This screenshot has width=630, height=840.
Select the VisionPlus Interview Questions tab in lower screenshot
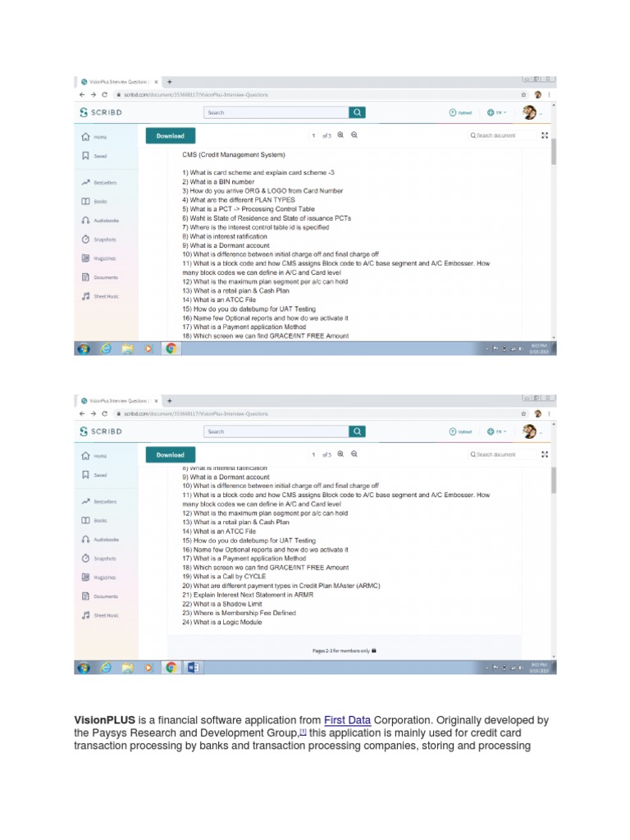[x=119, y=400]
